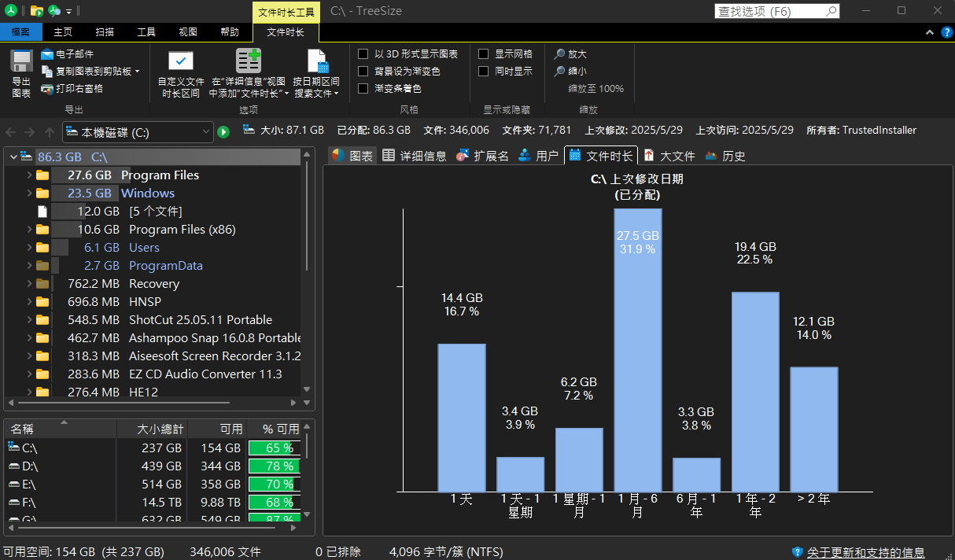Click the 电子邮件 envelope icon
Screen dimensions: 955x560
(x=47, y=54)
